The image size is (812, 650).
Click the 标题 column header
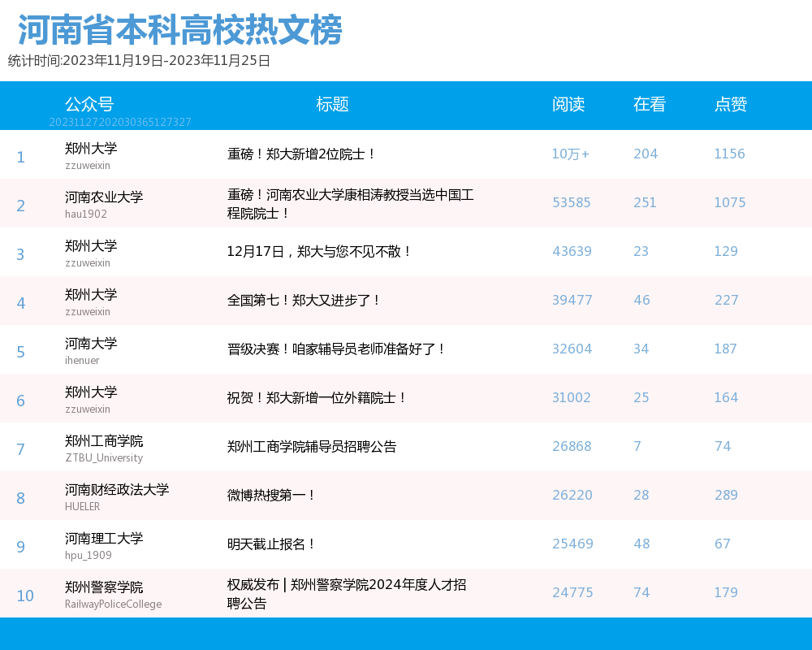tap(332, 104)
